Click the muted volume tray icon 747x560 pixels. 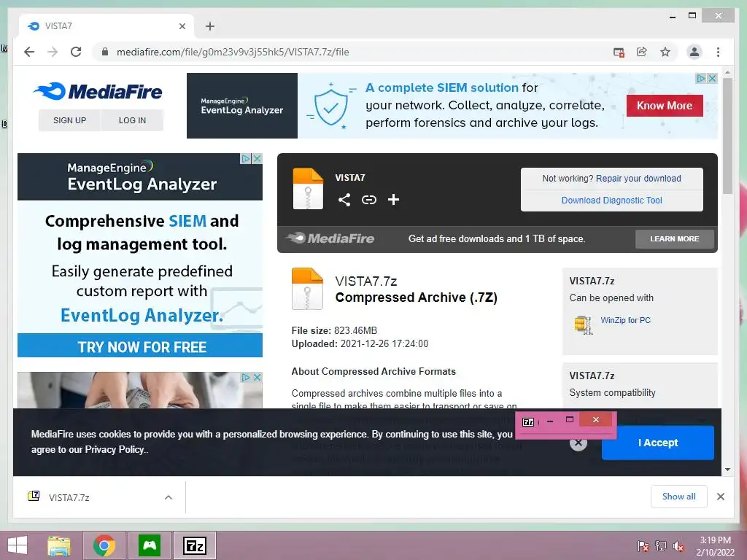coord(678,546)
